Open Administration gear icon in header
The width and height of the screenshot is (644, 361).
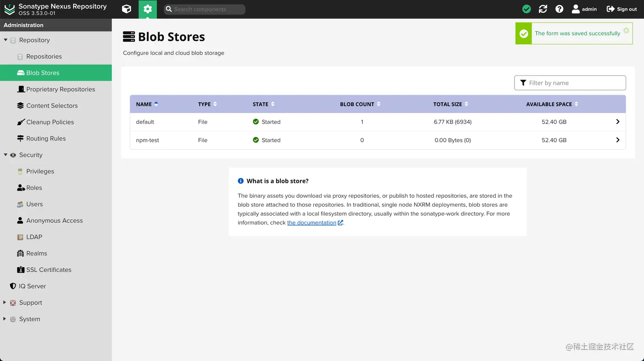tap(147, 9)
